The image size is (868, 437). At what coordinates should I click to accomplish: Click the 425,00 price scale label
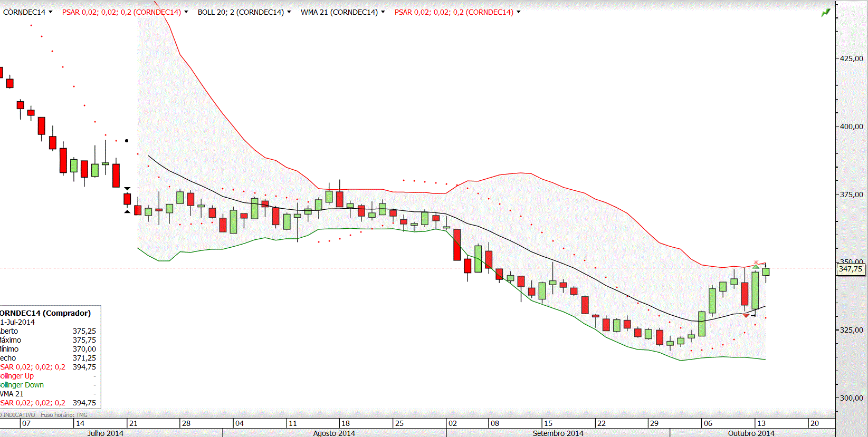point(852,59)
